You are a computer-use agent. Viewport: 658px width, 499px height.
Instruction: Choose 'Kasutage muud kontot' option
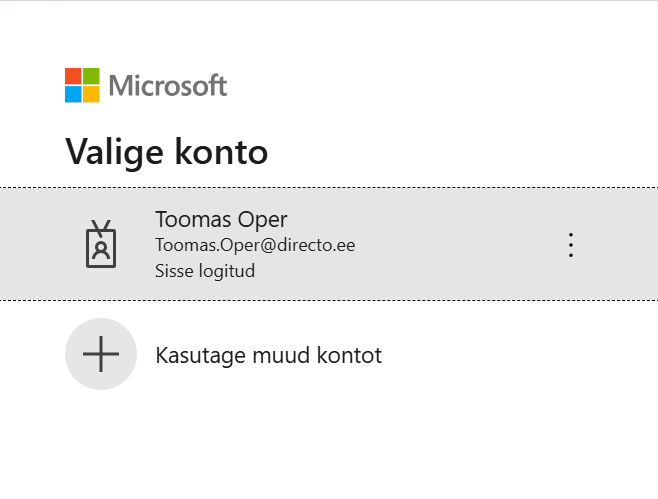269,355
